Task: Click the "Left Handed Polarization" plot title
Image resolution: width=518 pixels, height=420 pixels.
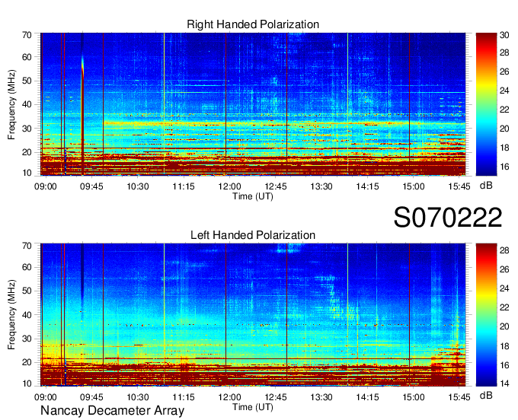Action: coord(253,235)
